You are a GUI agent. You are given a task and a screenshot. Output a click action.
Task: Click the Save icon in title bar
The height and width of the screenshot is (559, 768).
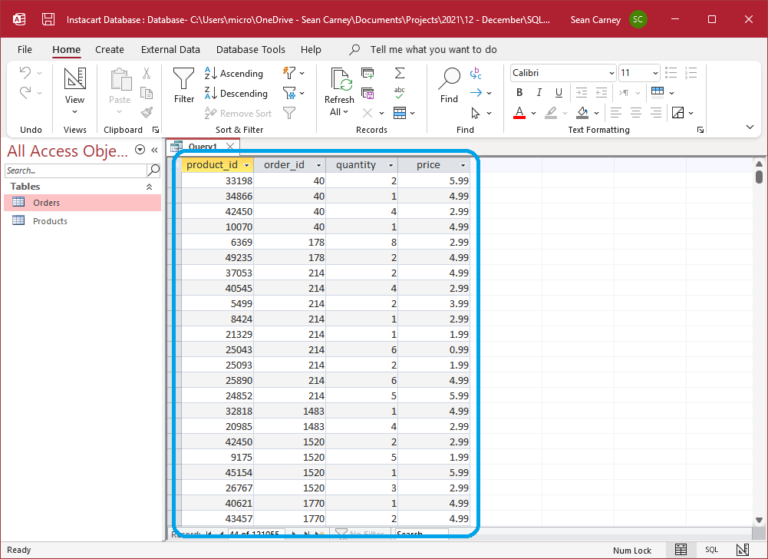pyautogui.click(x=48, y=19)
